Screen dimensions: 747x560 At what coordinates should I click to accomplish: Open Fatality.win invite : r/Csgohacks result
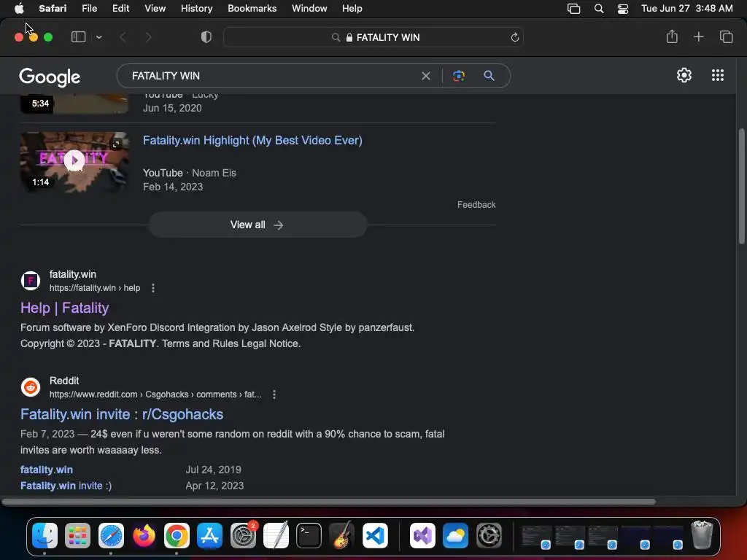(122, 414)
